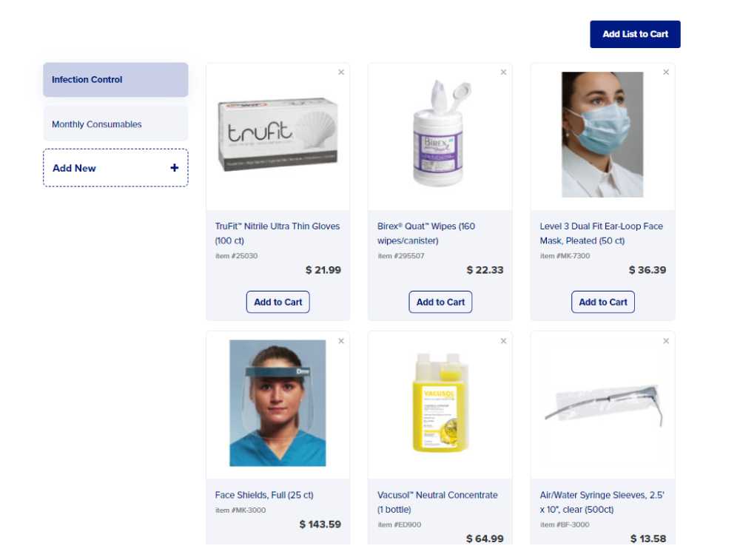The width and height of the screenshot is (740, 560).
Task: Select the Infection Control list
Action: [x=115, y=80]
